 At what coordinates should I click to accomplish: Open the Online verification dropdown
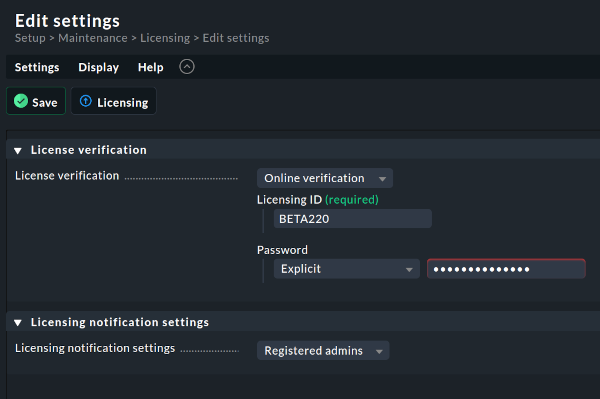pyautogui.click(x=325, y=178)
